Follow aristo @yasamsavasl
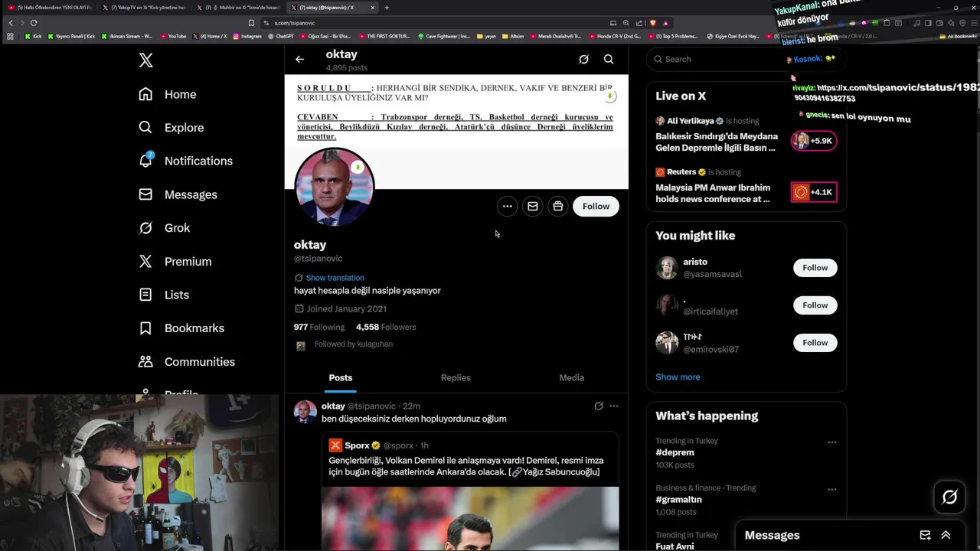Screen dimensions: 980x551 815,268
